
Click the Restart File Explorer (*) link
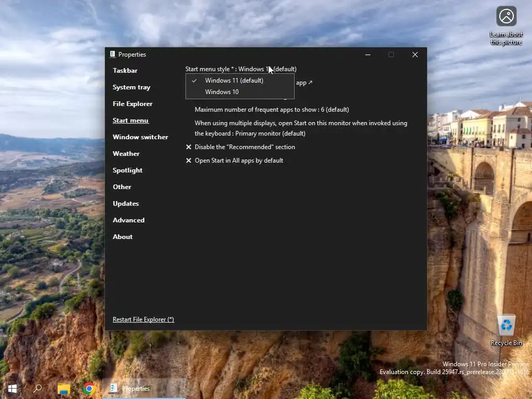pyautogui.click(x=143, y=320)
